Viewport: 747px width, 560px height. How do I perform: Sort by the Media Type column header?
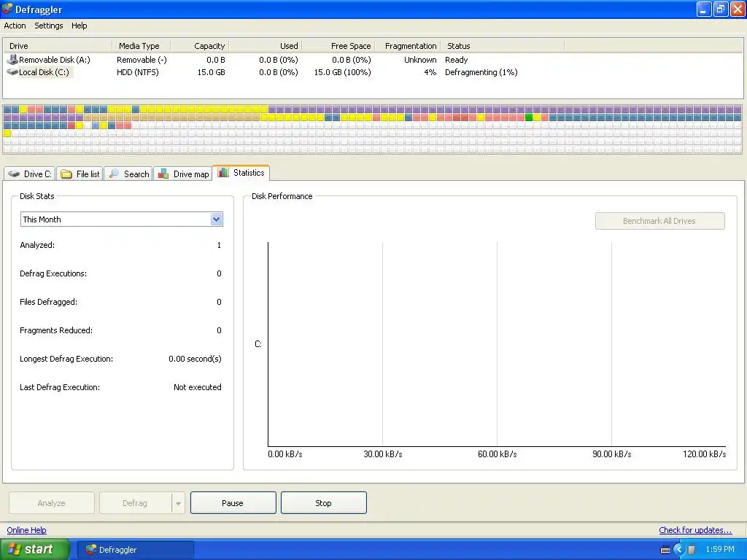[141, 46]
